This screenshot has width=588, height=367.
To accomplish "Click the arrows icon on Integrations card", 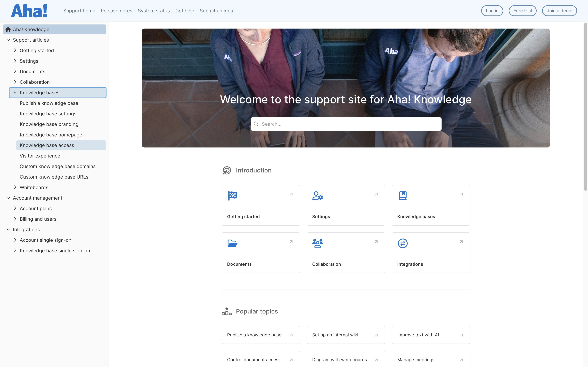I will (x=403, y=243).
